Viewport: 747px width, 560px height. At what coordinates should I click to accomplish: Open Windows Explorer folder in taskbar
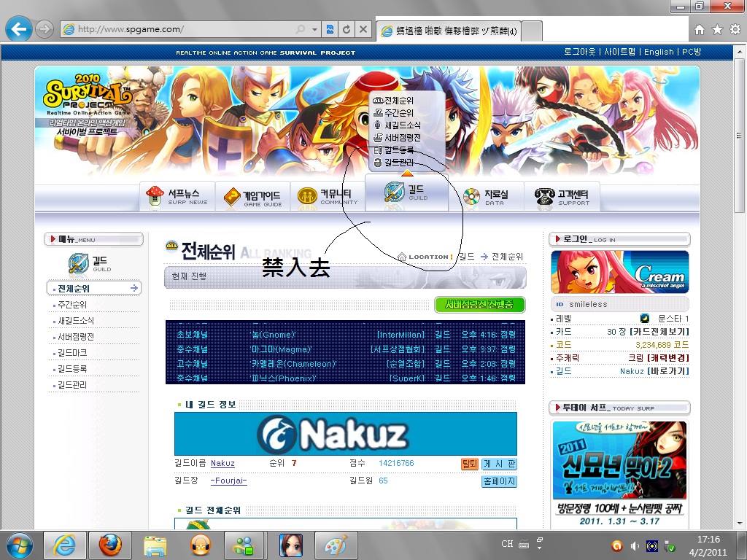155,545
